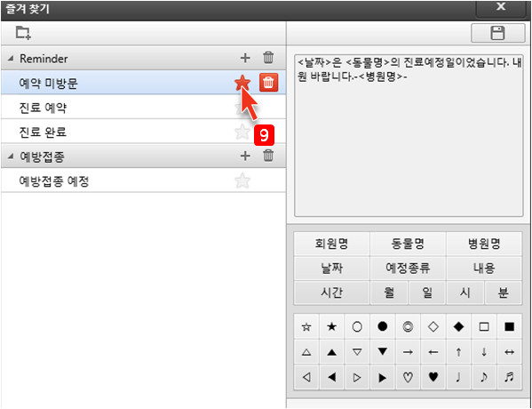532x409 pixels.
Task: Select the 예방접종 예정 row
Action: tap(143, 180)
